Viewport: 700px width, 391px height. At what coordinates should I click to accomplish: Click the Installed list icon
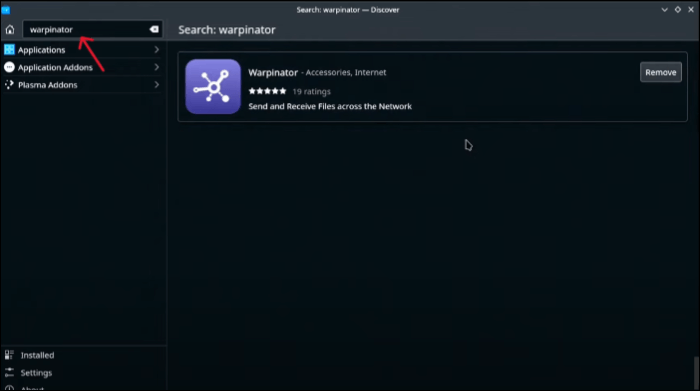(9, 355)
